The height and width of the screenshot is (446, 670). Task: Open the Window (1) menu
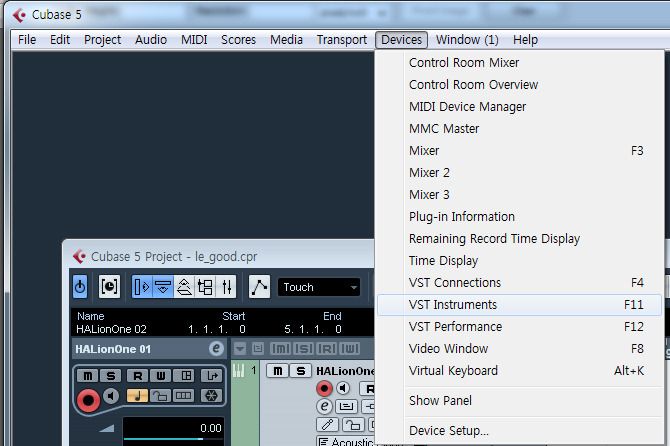click(467, 40)
